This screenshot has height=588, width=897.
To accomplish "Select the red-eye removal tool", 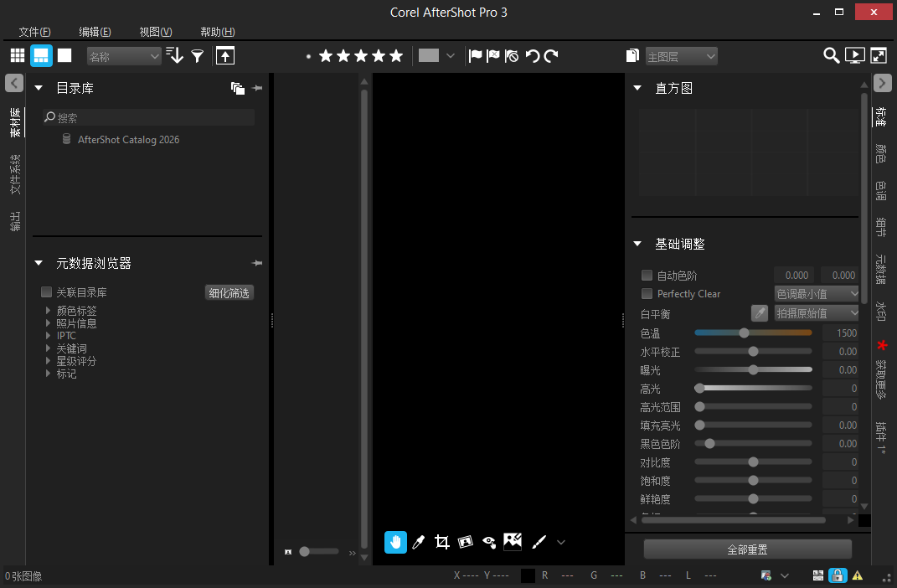I will coord(489,542).
